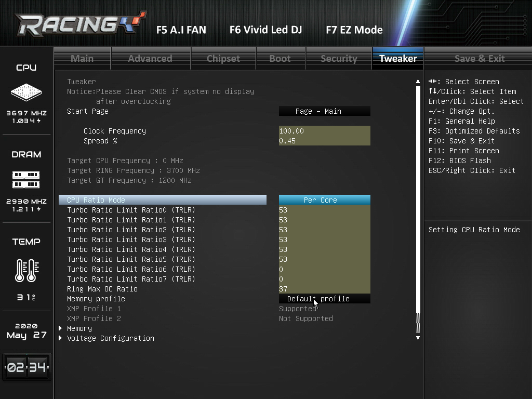The height and width of the screenshot is (399, 532).
Task: Edit the Ring Max OC Ratio value 37
Action: 324,288
